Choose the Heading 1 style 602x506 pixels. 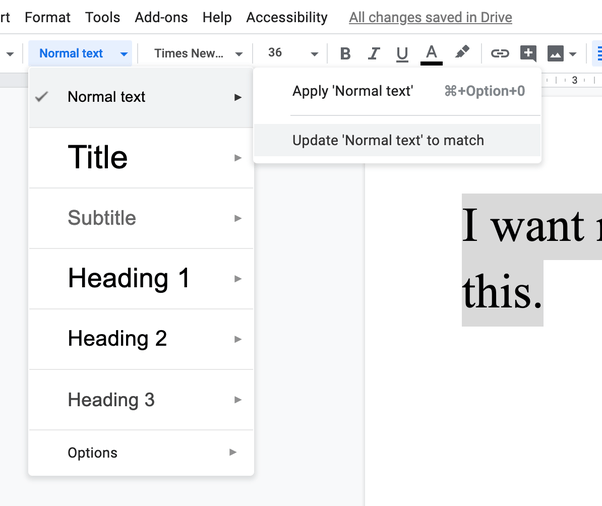click(x=141, y=279)
